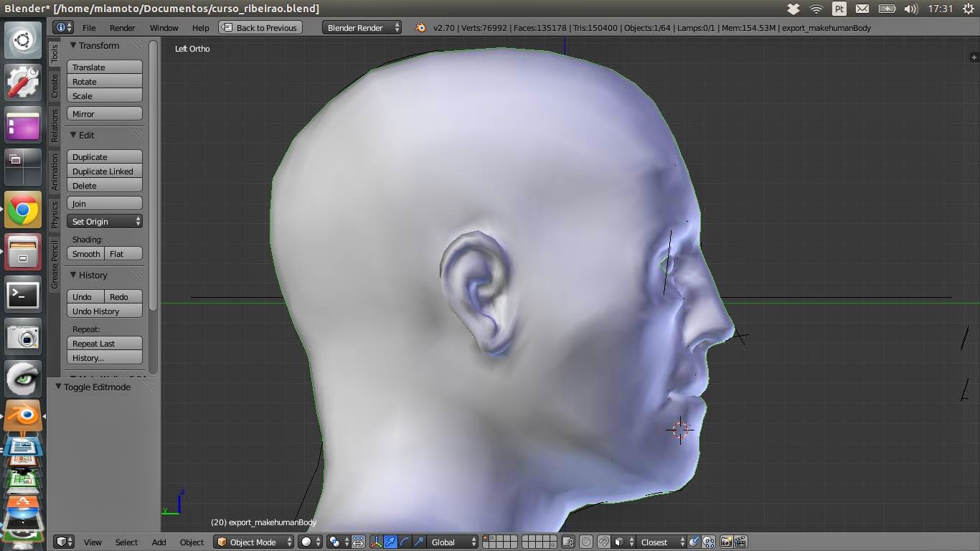Select the first scene layer button
Screen dimensions: 980x551
(486, 538)
